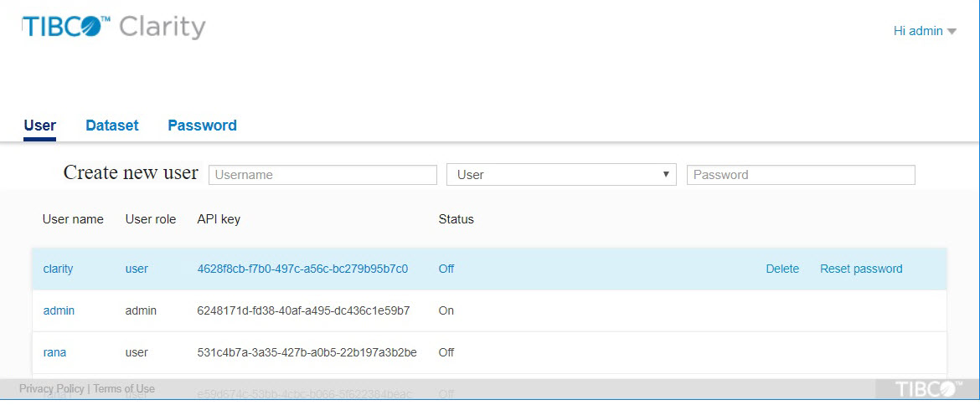980x405 pixels.
Task: Click the User role column header
Action: point(151,220)
